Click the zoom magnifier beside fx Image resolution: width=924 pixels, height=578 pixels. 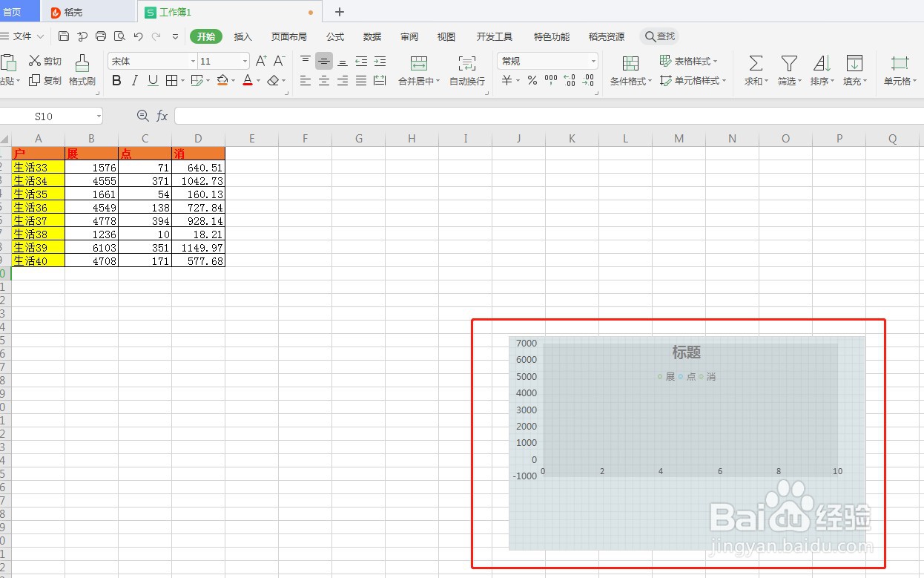[143, 116]
